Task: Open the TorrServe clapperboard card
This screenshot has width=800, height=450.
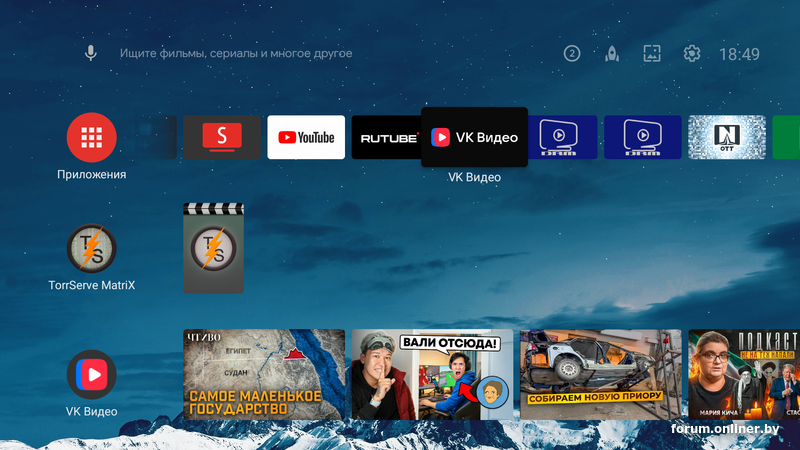Action: coord(214,248)
